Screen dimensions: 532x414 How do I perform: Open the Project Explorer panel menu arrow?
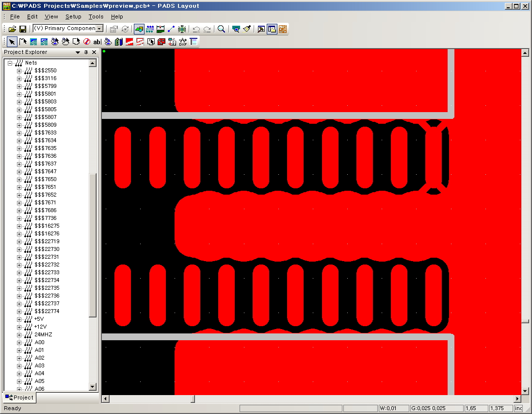(78, 52)
